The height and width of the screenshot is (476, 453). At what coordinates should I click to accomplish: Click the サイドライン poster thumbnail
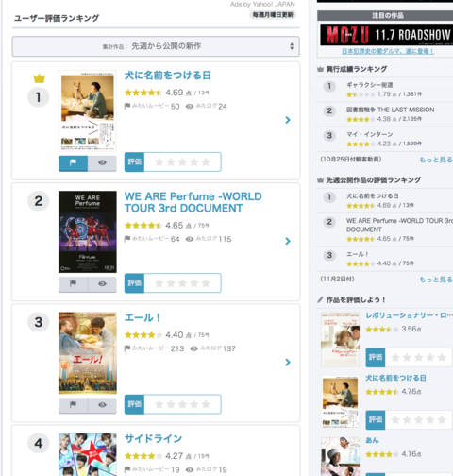pyautogui.click(x=88, y=454)
